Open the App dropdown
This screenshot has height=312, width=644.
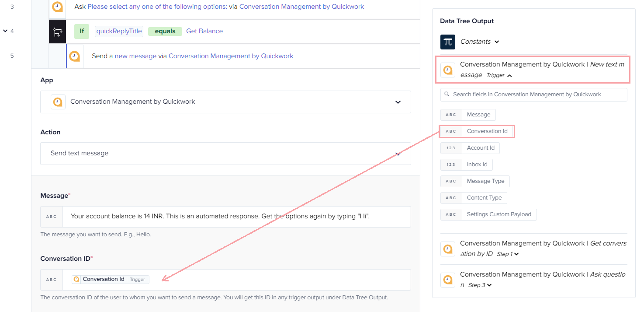tap(225, 102)
